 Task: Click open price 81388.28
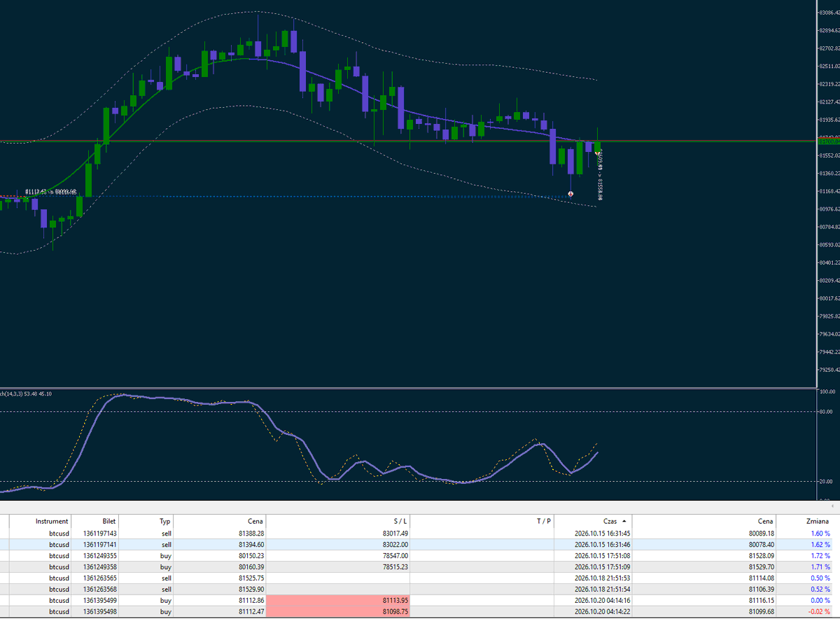251,533
